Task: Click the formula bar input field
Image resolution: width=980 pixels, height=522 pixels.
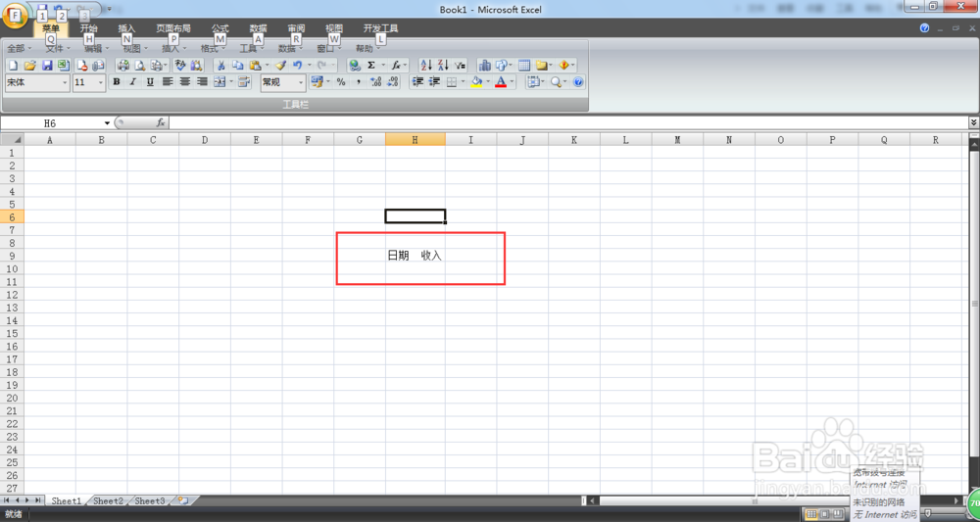Action: pyautogui.click(x=567, y=123)
